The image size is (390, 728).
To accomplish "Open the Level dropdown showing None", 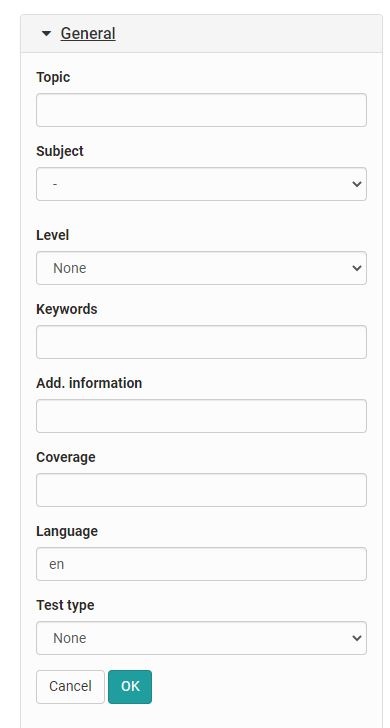I will click(202, 268).
